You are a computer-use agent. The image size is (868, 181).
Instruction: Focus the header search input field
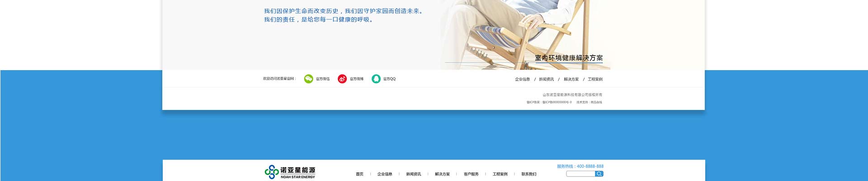580,174
